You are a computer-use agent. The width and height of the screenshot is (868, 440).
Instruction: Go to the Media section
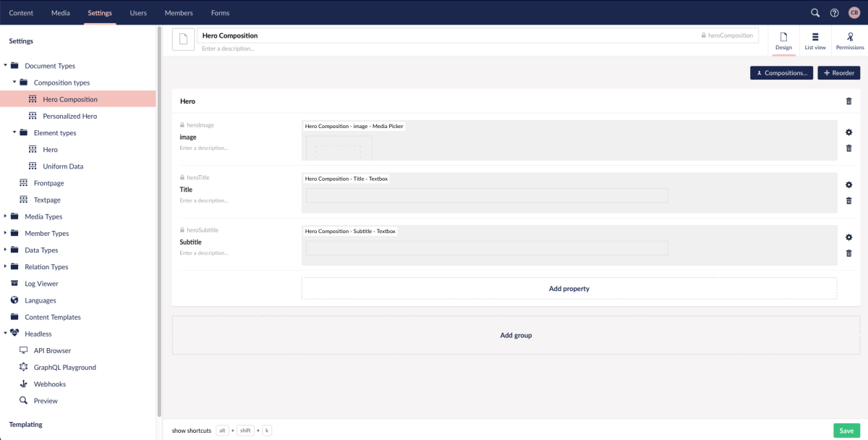(x=61, y=13)
